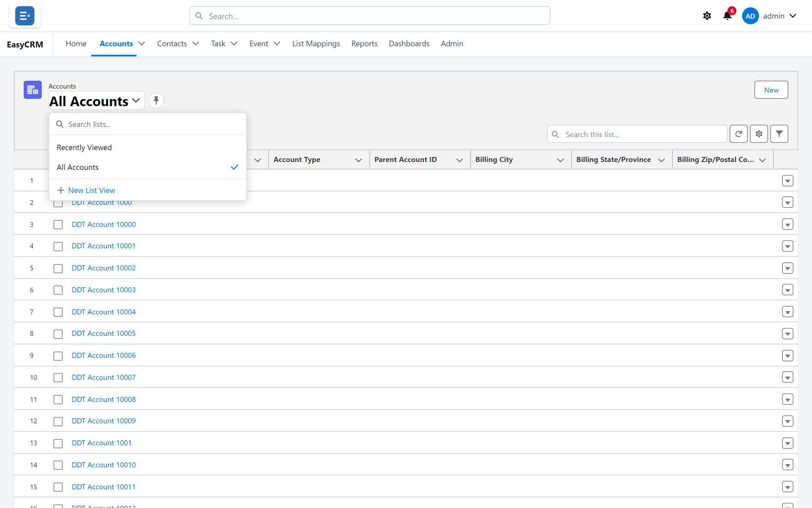Refresh the accounts list

(739, 134)
